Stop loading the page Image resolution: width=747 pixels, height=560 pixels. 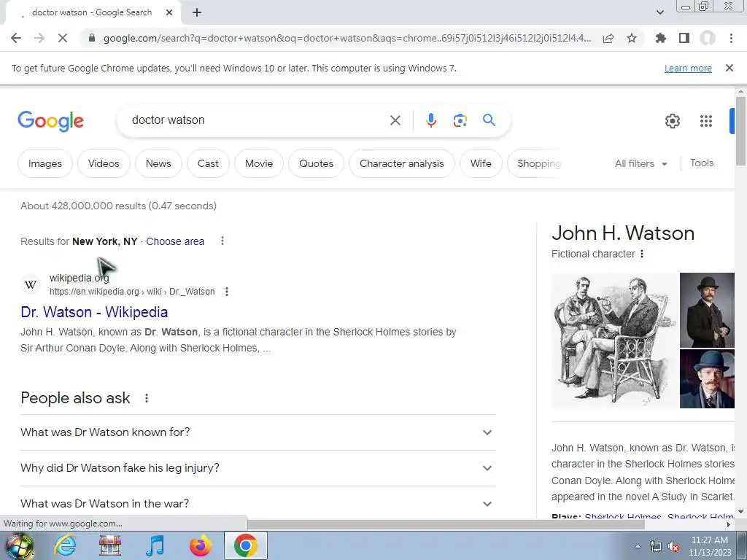coord(63,38)
